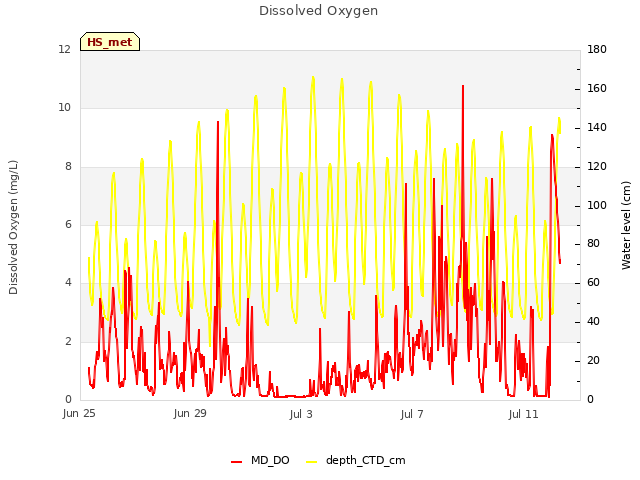This screenshot has height=480, width=640.
Task: Click the 100 tick on right axis
Action: (597, 206)
